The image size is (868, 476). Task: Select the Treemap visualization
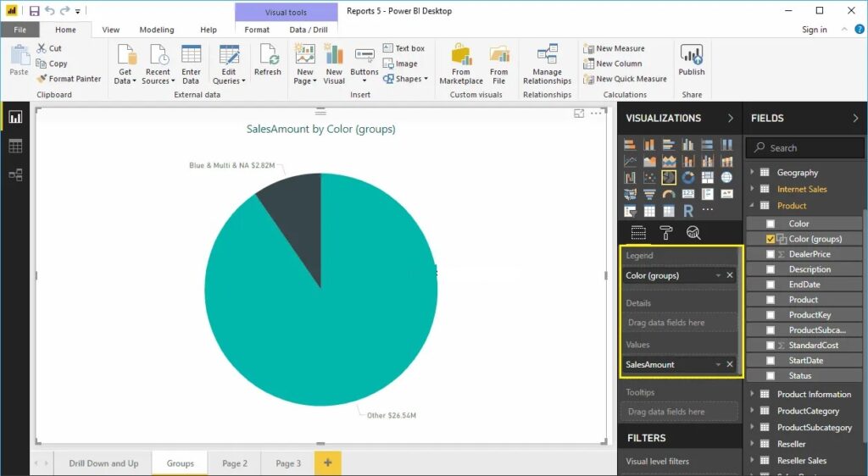point(708,178)
